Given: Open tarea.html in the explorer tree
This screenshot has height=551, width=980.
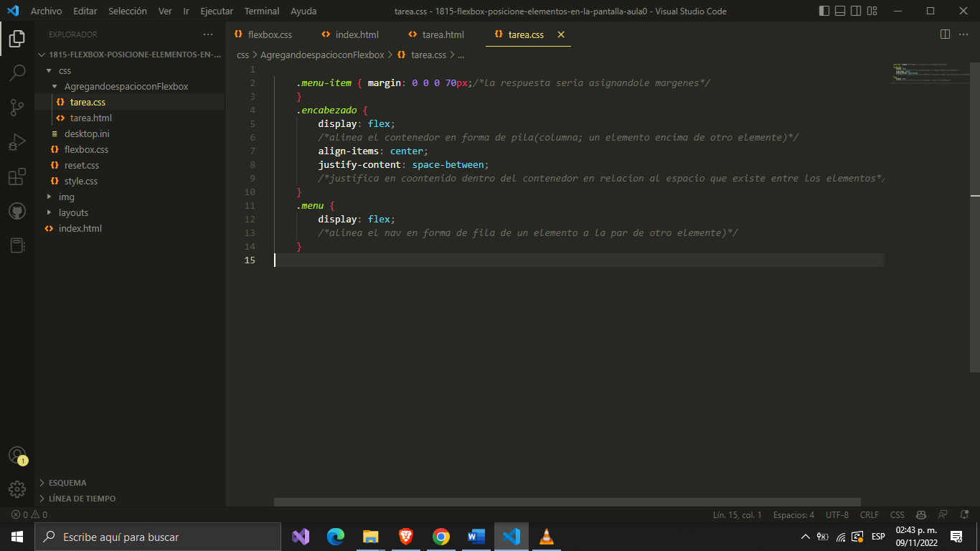Looking at the screenshot, I should point(130,118).
